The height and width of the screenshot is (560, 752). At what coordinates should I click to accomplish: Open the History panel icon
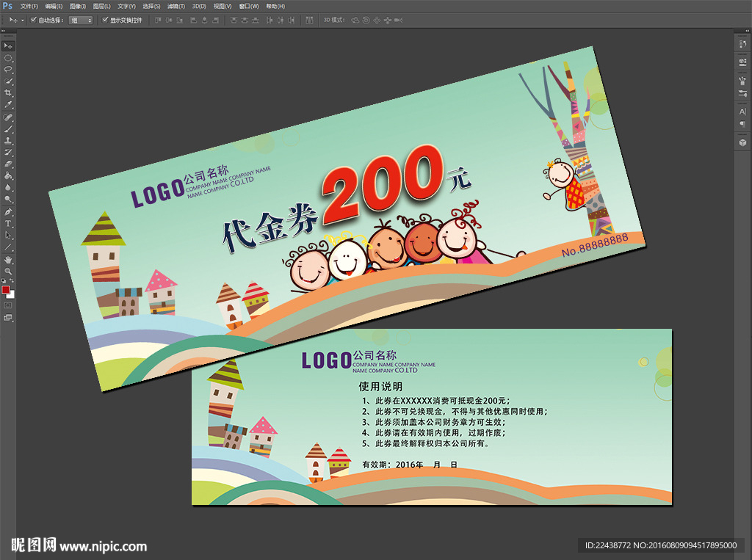(x=742, y=44)
